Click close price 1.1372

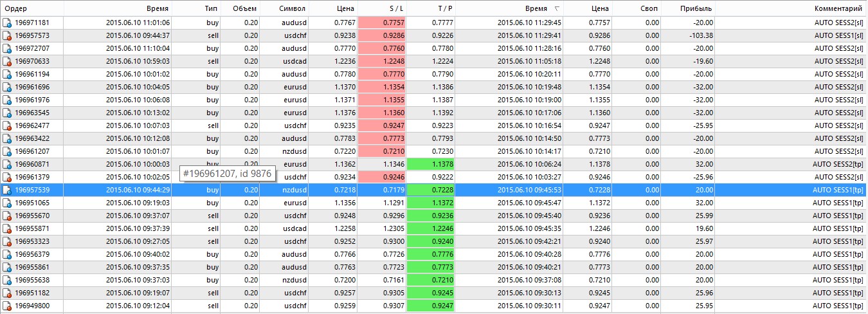point(600,203)
